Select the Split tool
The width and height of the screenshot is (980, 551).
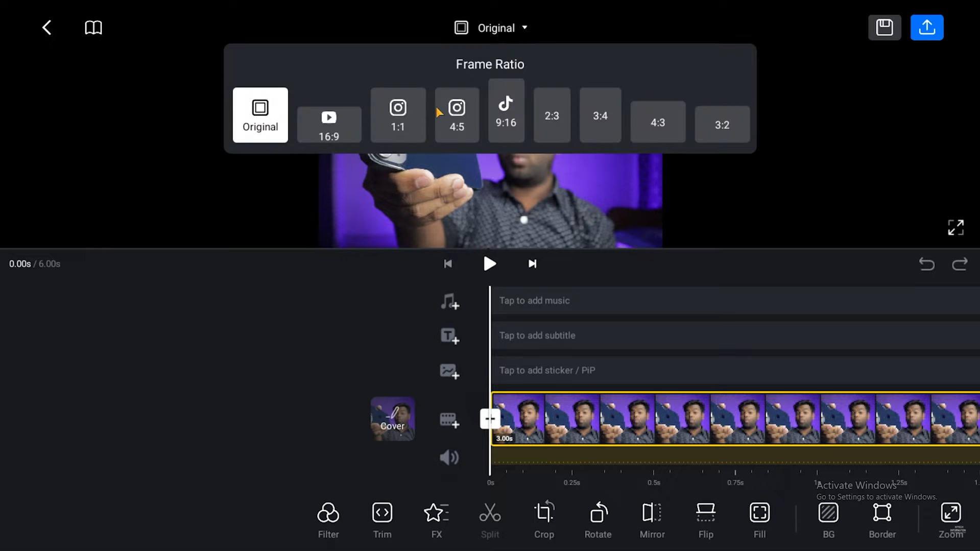click(490, 518)
